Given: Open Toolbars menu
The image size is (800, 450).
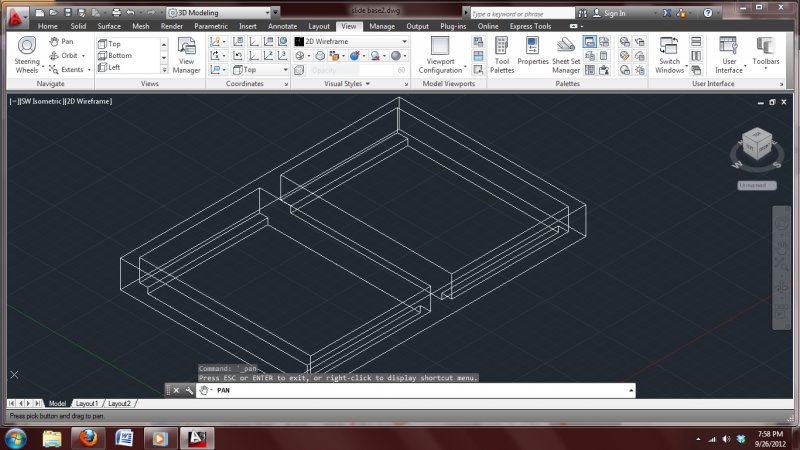Looking at the screenshot, I should coord(766,51).
